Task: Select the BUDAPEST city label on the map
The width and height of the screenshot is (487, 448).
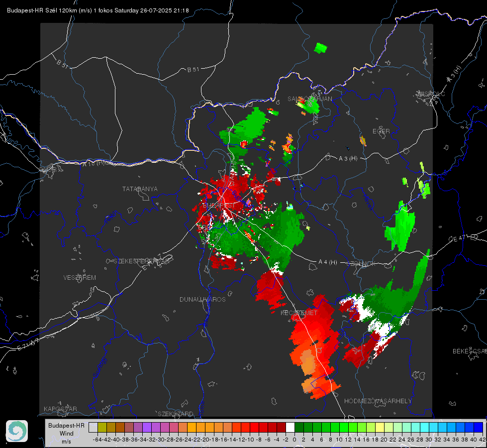Action: click(219, 206)
